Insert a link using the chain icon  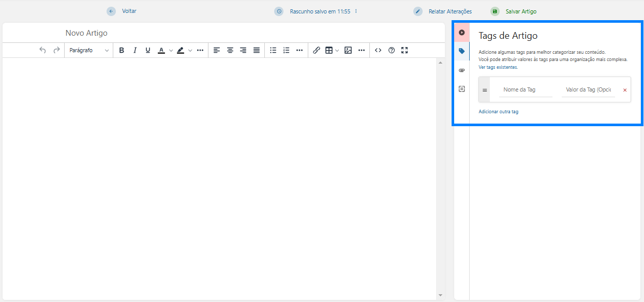317,50
